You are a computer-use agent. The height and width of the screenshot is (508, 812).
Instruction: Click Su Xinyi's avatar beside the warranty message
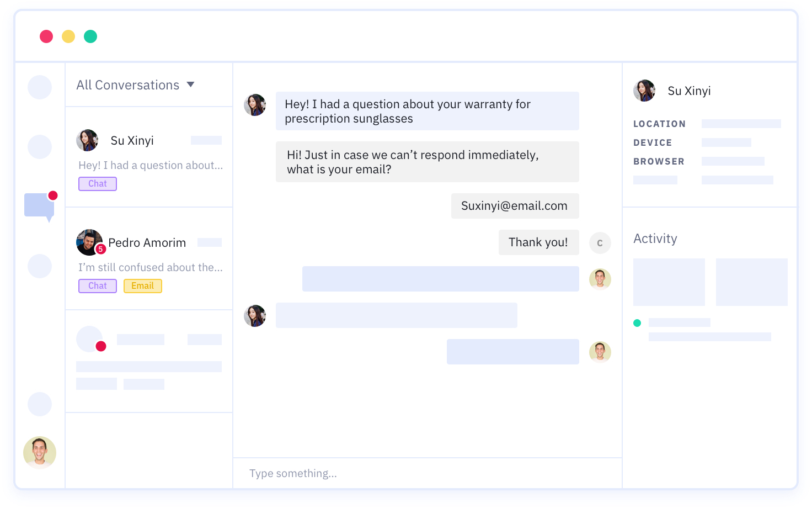click(x=255, y=105)
